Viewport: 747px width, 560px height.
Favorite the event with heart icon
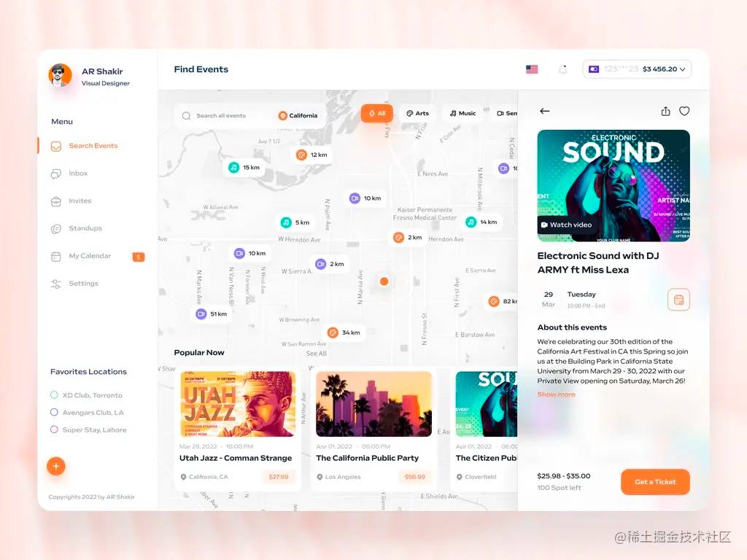(684, 112)
